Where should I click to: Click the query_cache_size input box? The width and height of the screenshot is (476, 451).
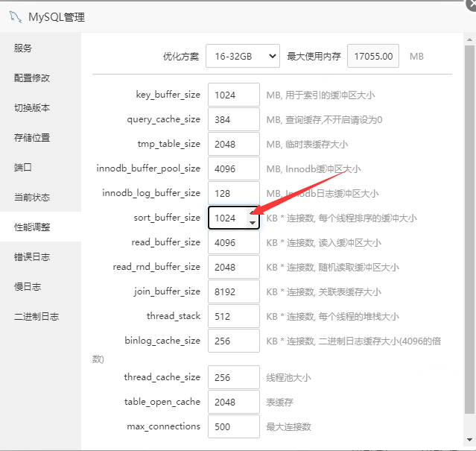pos(233,119)
